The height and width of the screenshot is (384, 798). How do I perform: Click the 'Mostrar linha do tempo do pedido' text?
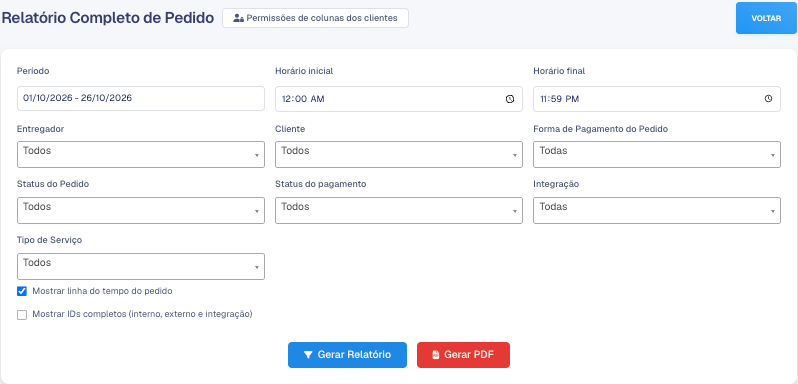click(x=102, y=291)
